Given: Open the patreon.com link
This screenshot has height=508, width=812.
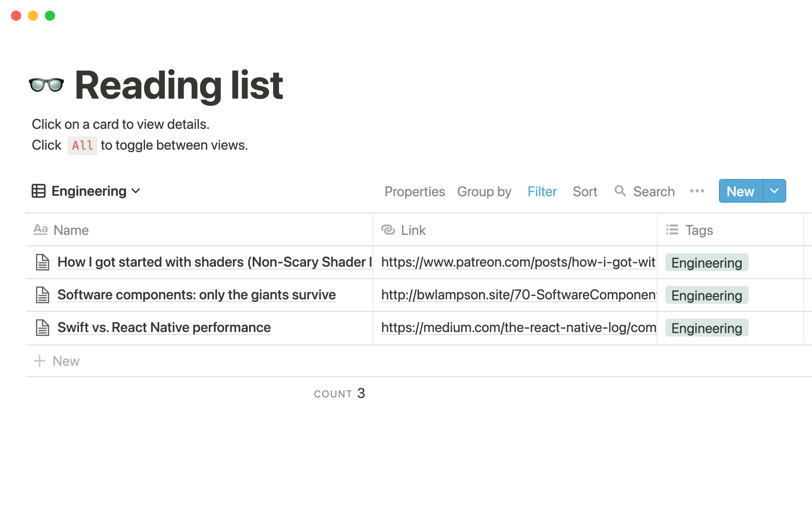Looking at the screenshot, I should [x=518, y=262].
